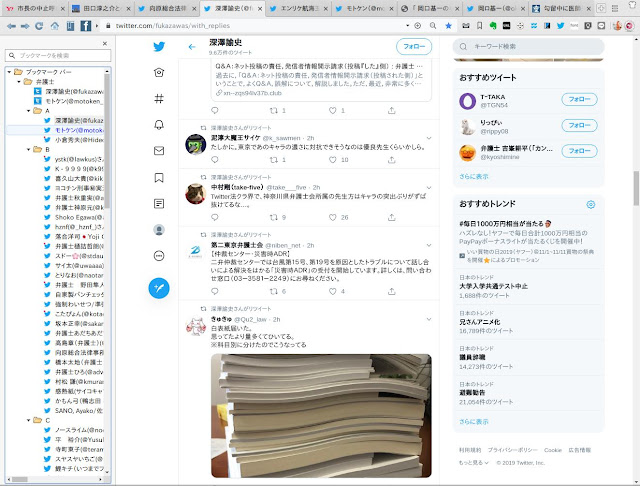Open the book stack photo in きゅきゅ tweet
The height and width of the screenshot is (486, 640).
321,415
